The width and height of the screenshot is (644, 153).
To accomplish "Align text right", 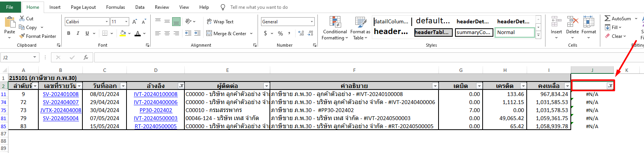I will click(176, 33).
